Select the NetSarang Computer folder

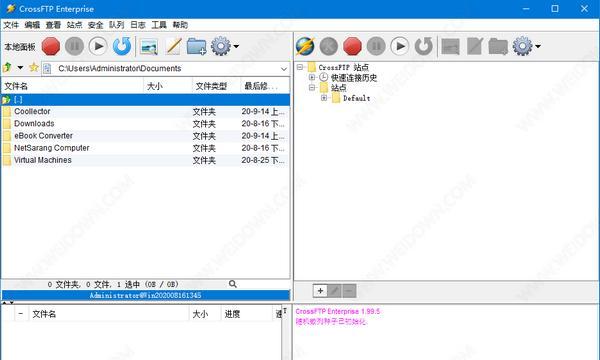click(x=145, y=148)
